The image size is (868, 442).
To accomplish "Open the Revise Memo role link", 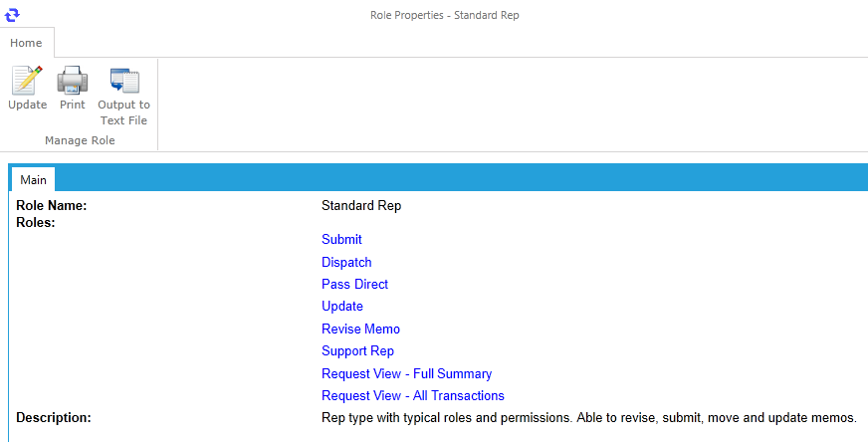I will 360,329.
